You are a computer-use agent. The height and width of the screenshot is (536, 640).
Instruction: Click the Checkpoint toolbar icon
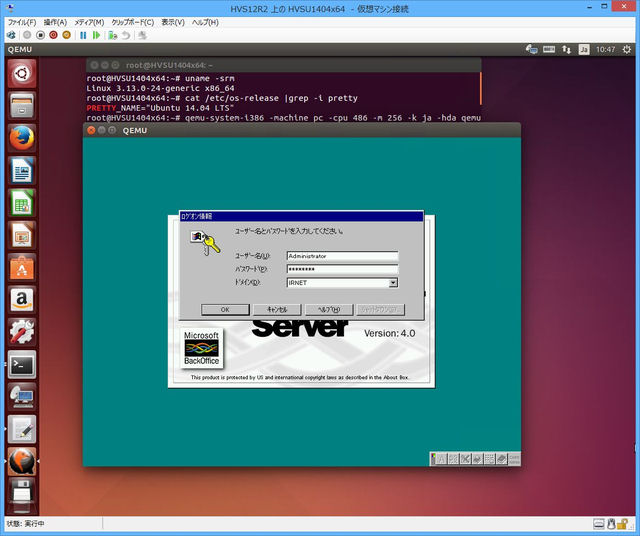(x=112, y=36)
